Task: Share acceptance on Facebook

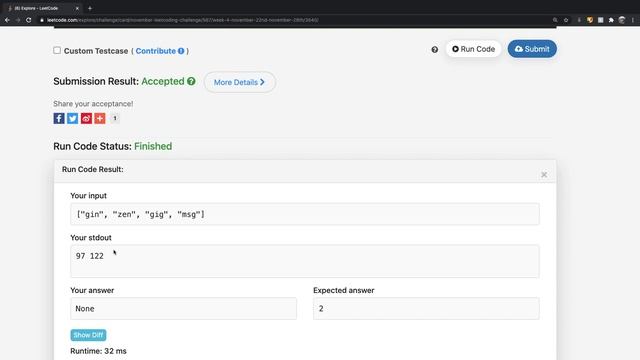Action: click(59, 118)
